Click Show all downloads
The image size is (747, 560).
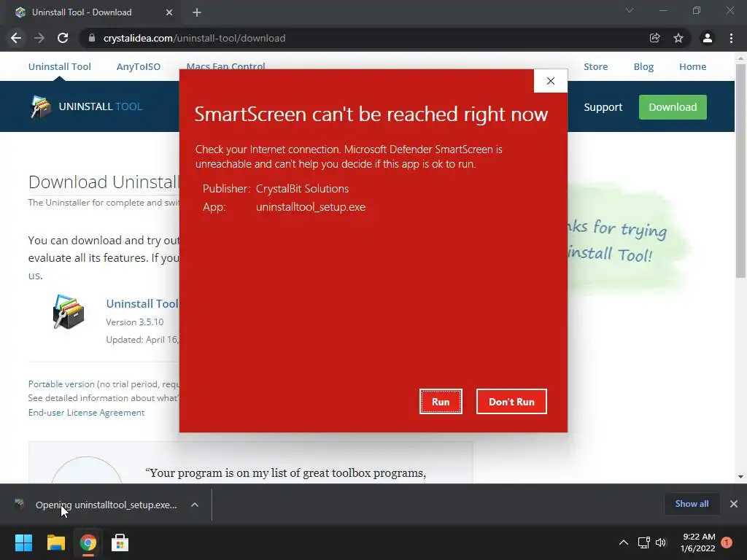coord(692,504)
